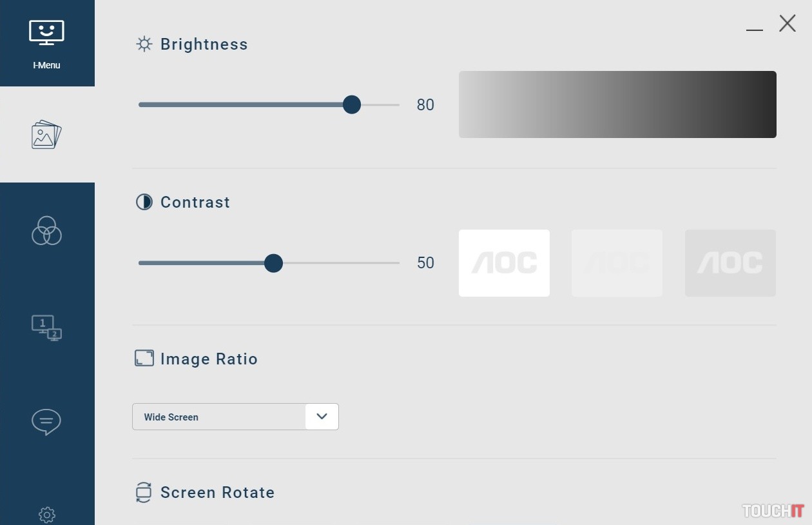Image resolution: width=812 pixels, height=525 pixels.
Task: Open the Wide Screen combo box
Action: click(x=219, y=417)
